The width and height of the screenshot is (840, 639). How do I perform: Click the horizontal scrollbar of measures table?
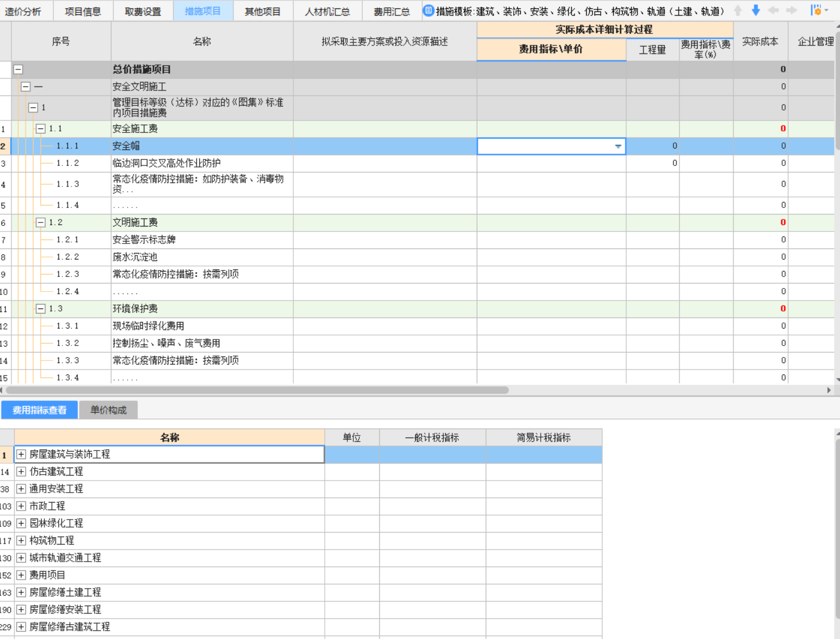257,390
